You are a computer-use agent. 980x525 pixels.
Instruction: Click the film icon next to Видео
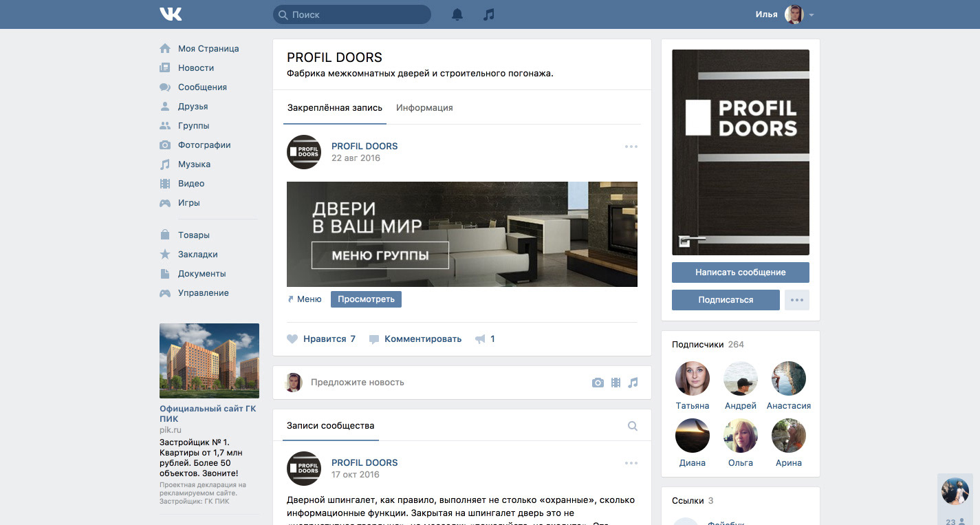point(165,184)
